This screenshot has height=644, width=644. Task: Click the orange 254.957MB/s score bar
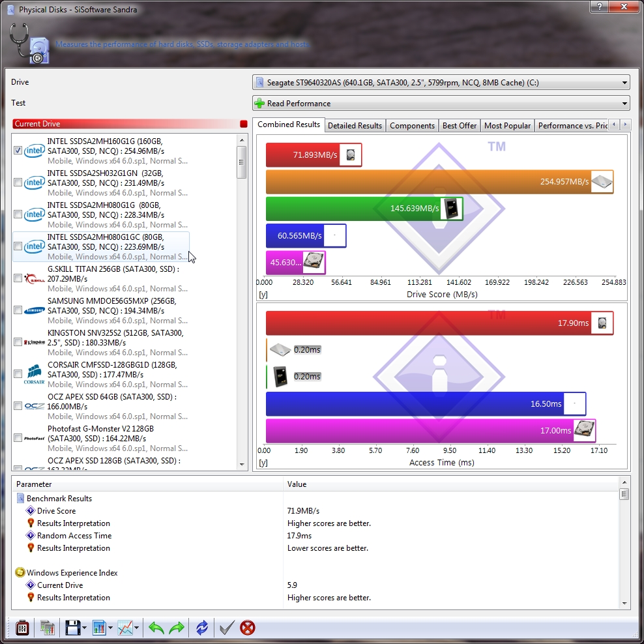[439, 182]
